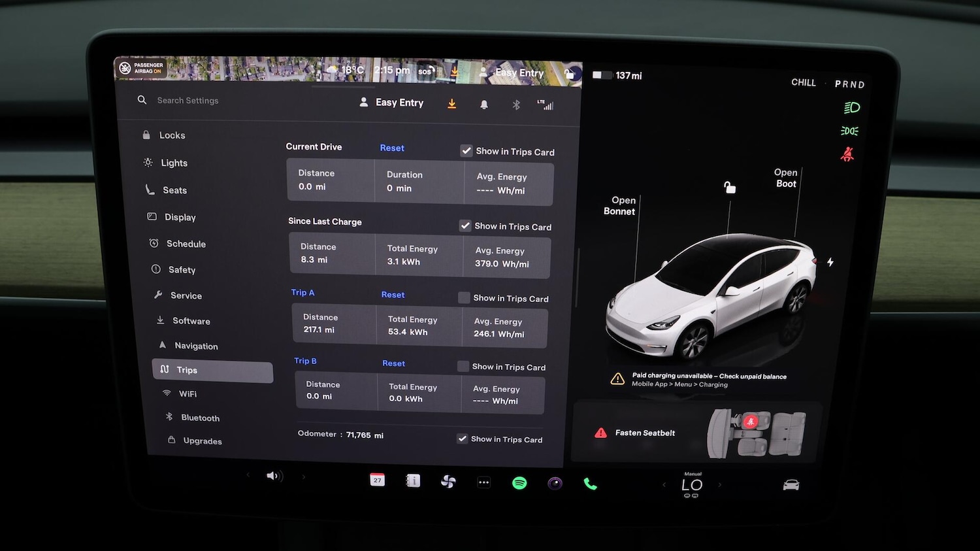This screenshot has height=551, width=980.
Task: Tap the seat occupancy diagram
Action: pyautogui.click(x=758, y=433)
